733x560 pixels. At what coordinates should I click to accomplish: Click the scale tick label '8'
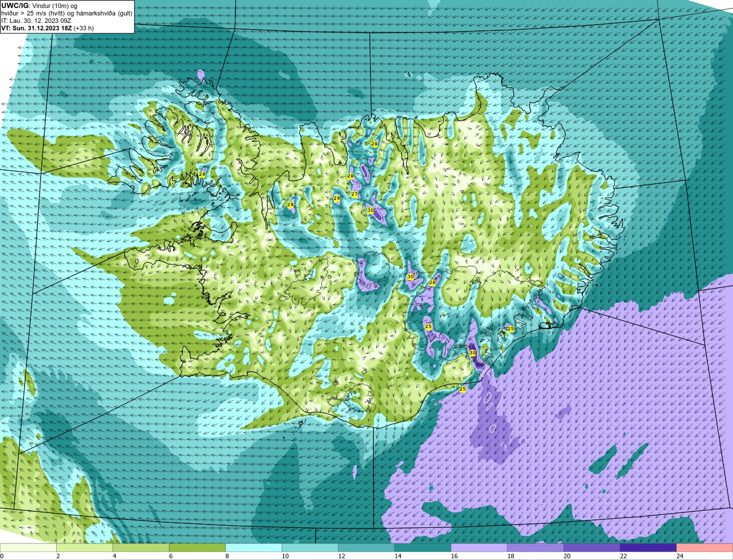226,556
